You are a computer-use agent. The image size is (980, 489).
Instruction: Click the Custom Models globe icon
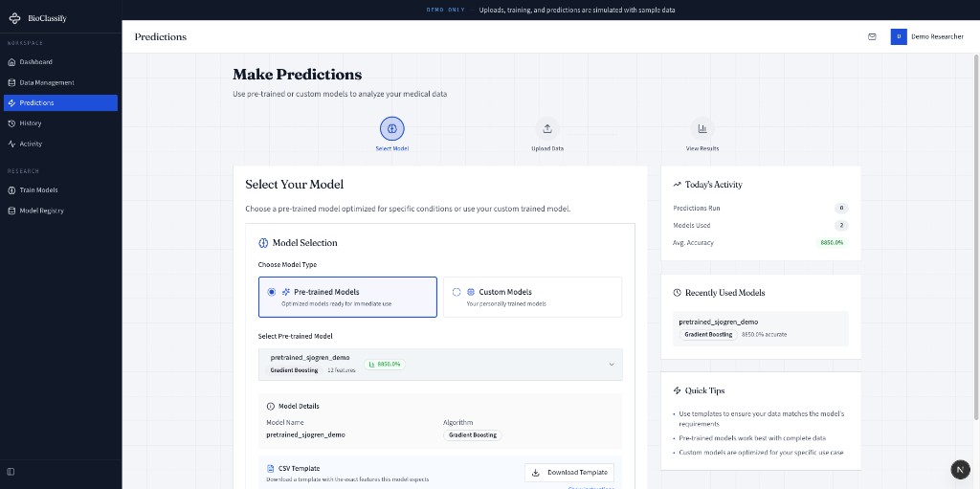tap(471, 292)
